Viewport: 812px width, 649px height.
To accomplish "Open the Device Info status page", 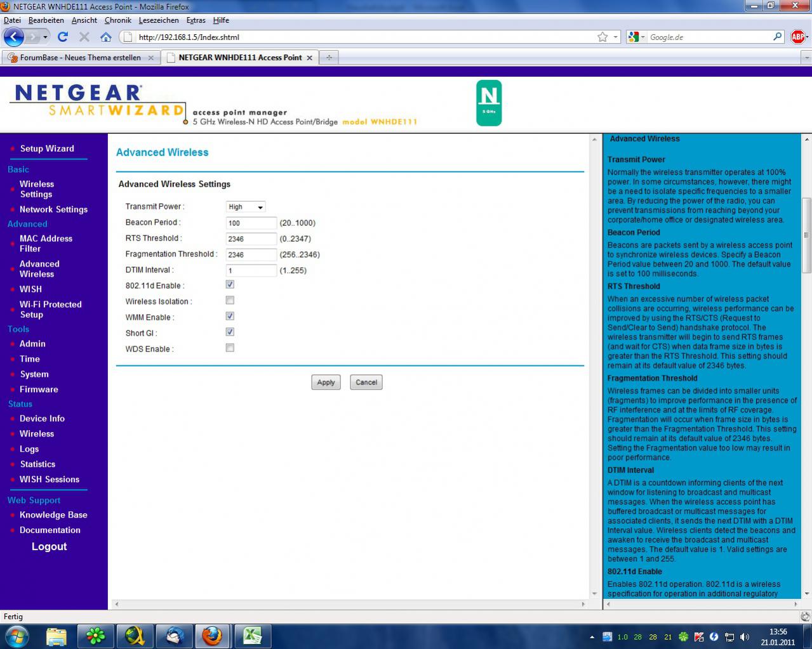I will pyautogui.click(x=42, y=419).
